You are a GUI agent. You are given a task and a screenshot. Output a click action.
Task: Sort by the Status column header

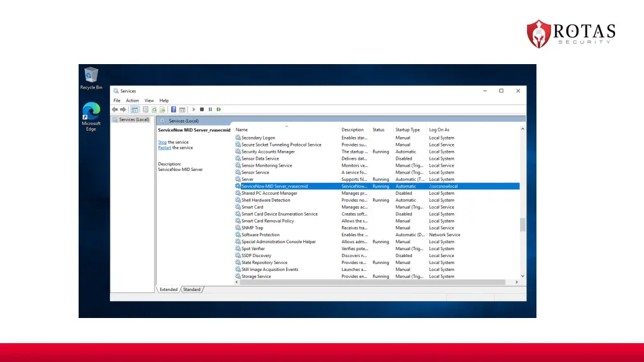pos(382,129)
